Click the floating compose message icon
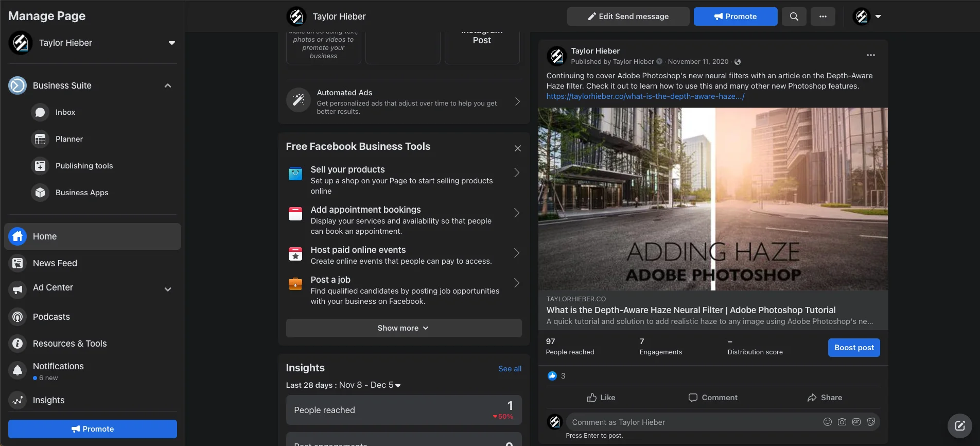The height and width of the screenshot is (446, 980). click(960, 425)
